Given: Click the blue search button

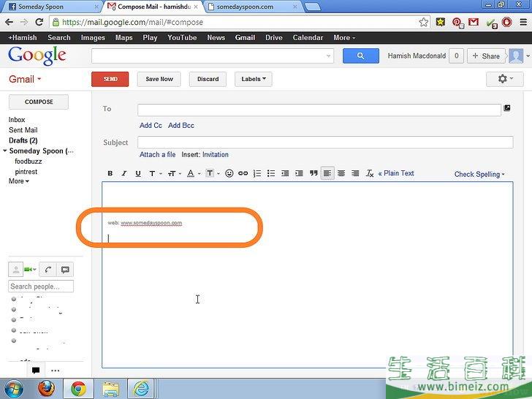Looking at the screenshot, I should point(361,56).
